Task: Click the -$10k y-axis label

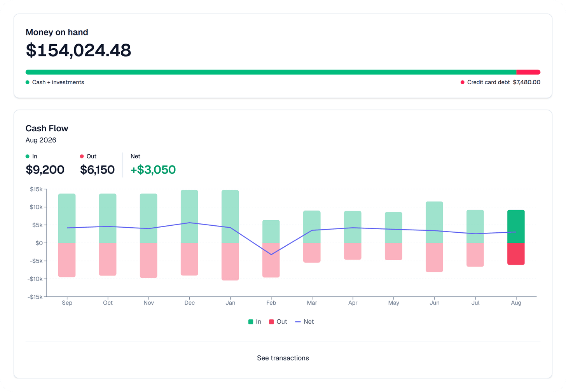Action: click(35, 279)
